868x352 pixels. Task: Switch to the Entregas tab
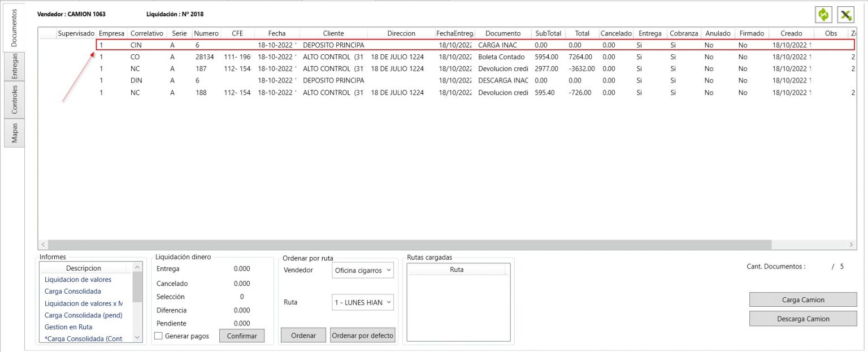[13, 67]
